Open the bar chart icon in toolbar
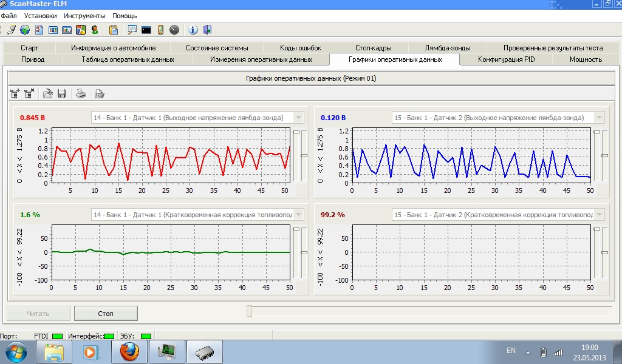The image size is (622, 364). click(x=67, y=29)
